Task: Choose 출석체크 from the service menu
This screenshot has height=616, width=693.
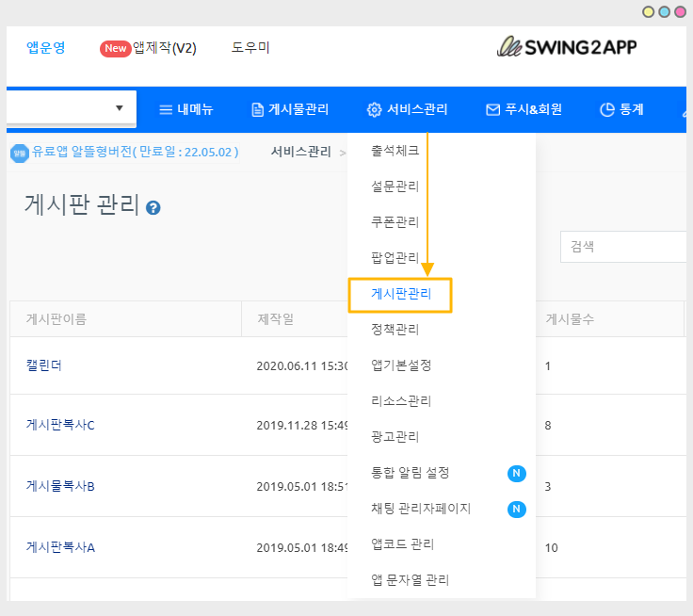Action: pos(395,151)
